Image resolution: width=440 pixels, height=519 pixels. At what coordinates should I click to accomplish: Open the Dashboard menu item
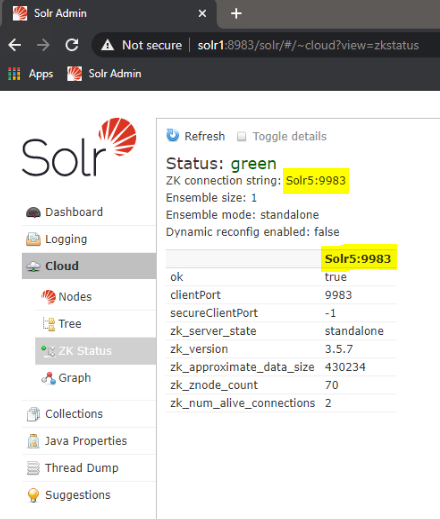coord(89,212)
